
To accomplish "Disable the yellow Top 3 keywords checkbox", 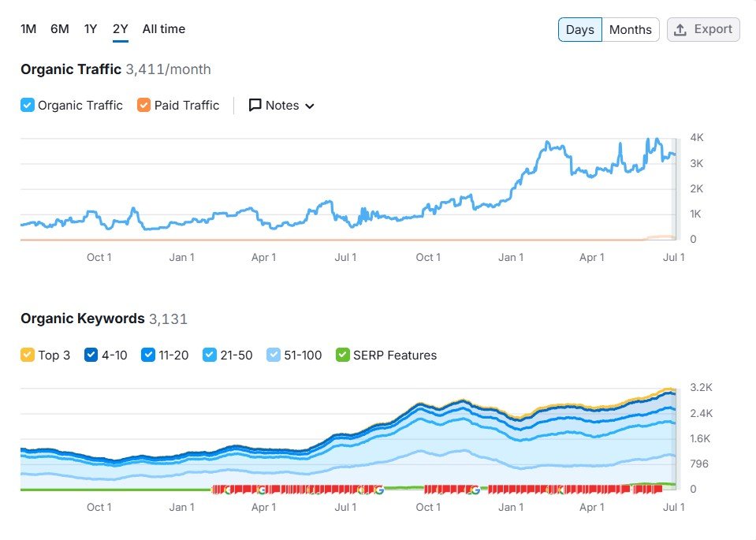I will click(x=28, y=356).
